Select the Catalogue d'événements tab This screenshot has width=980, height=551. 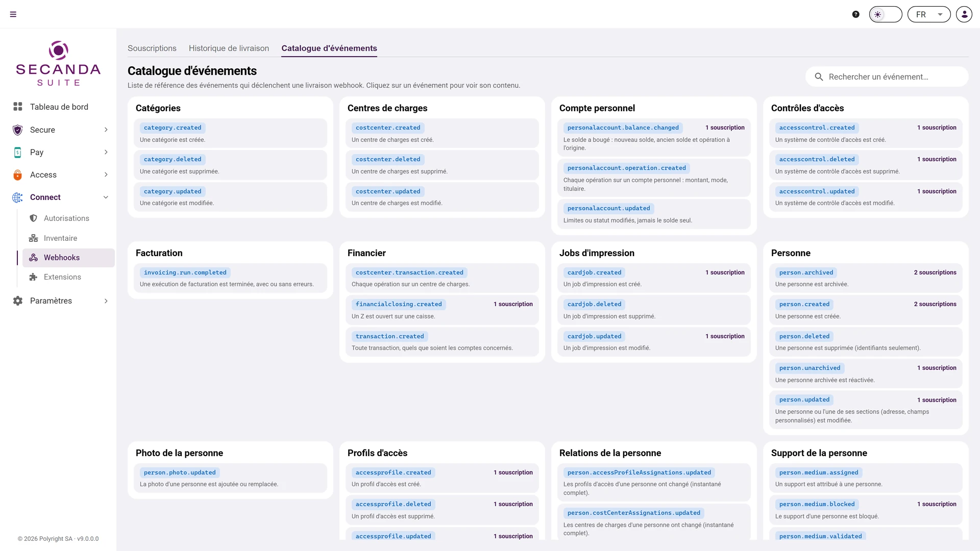[x=329, y=48]
